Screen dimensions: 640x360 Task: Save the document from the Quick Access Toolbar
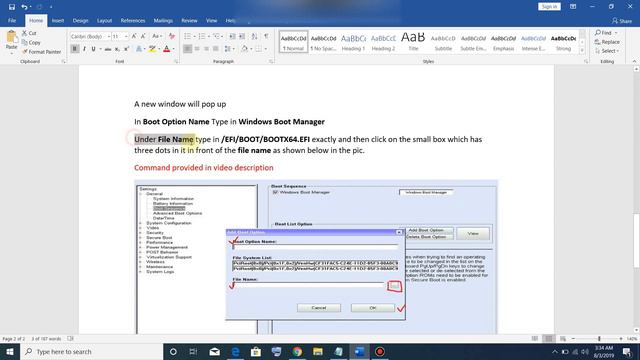pyautogui.click(x=11, y=7)
